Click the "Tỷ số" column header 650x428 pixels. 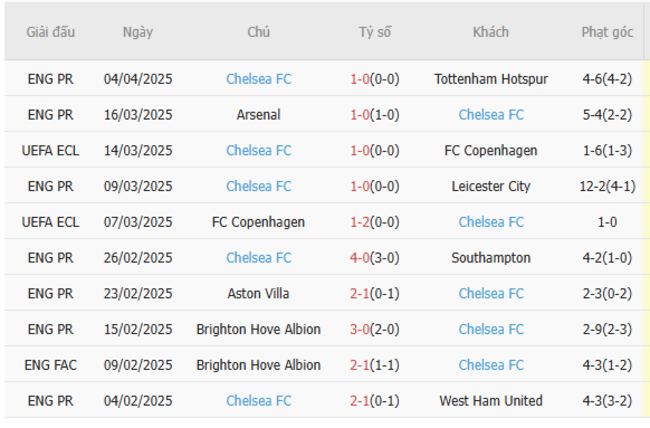click(x=375, y=32)
